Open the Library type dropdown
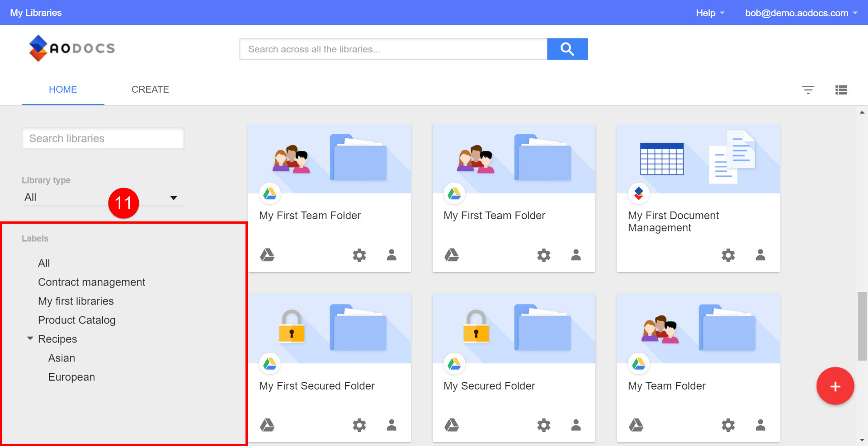 tap(103, 197)
